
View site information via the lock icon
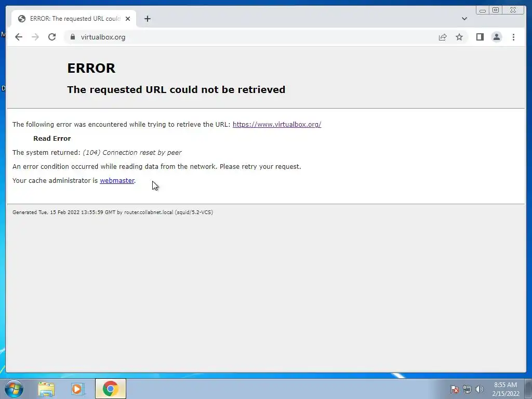coord(73,37)
